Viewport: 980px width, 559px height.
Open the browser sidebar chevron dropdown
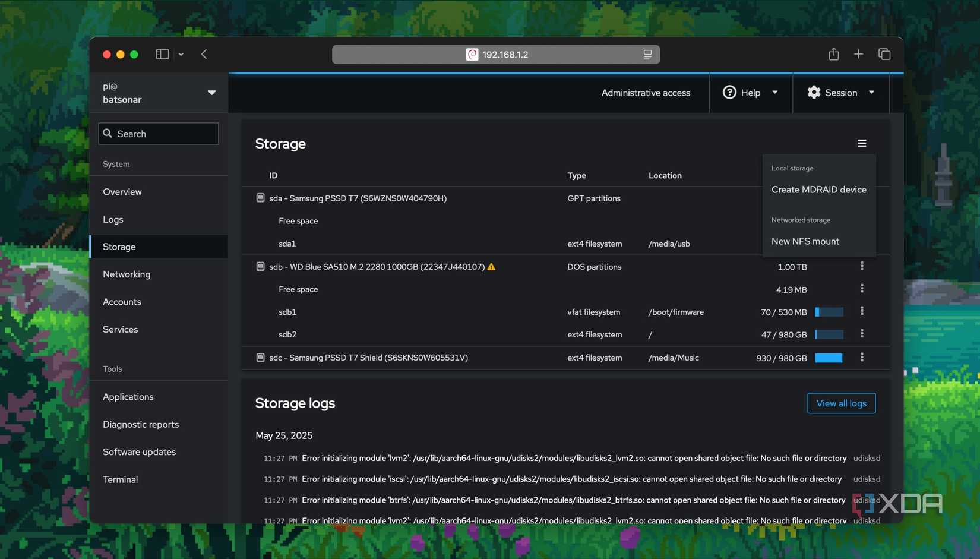click(181, 54)
